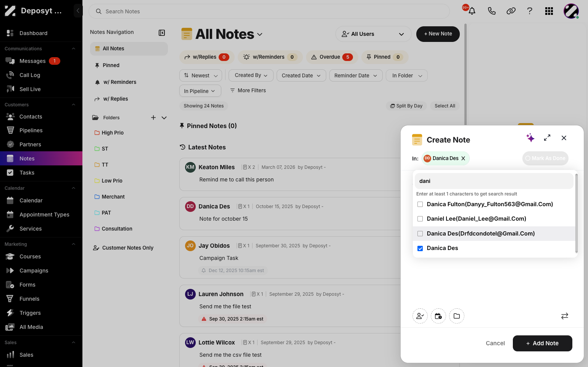Click the AI sparkle icon in Create Note
588x367 pixels.
530,138
